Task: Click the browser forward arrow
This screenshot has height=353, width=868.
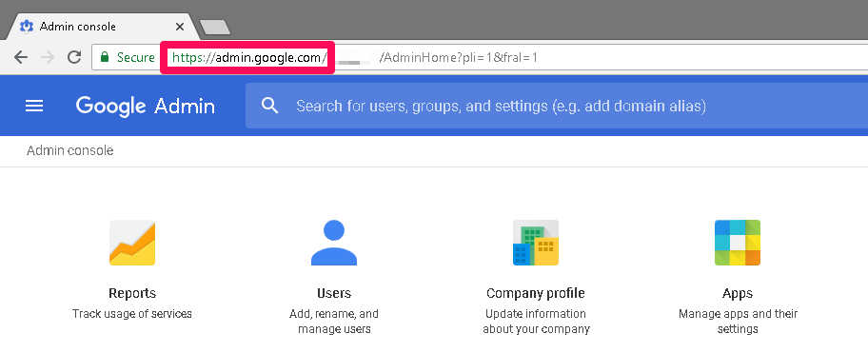Action: (x=48, y=57)
